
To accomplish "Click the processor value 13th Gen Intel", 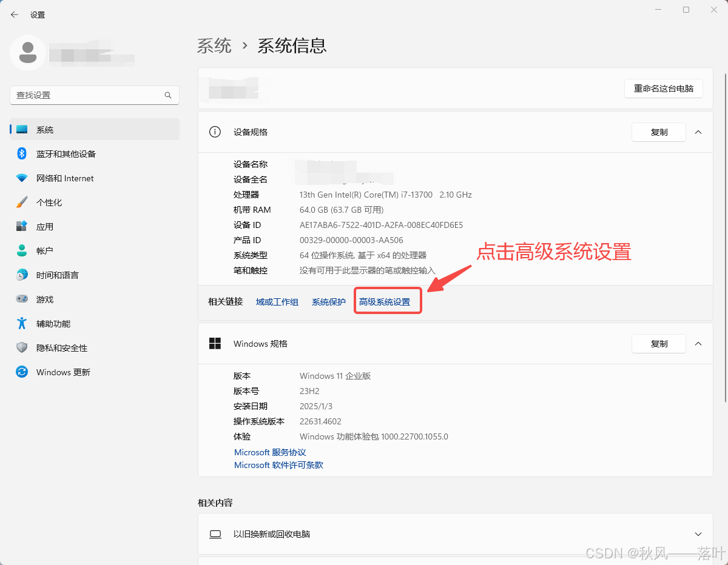I will click(x=386, y=195).
